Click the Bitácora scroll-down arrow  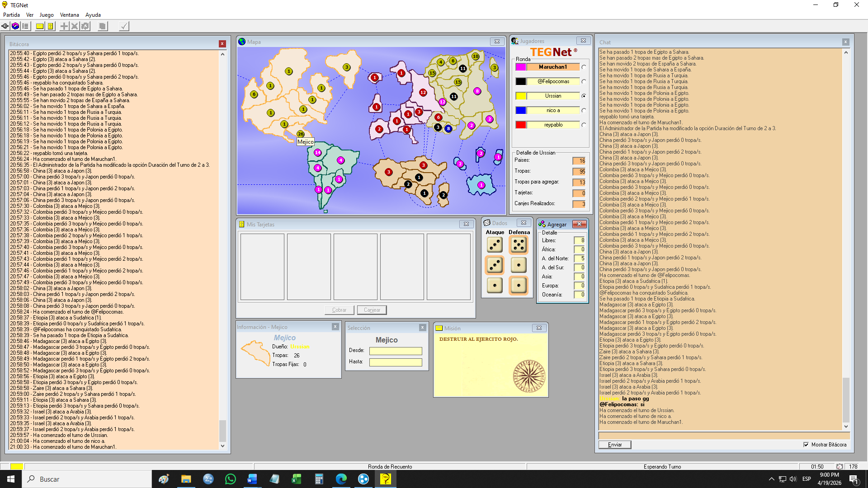coord(222,446)
